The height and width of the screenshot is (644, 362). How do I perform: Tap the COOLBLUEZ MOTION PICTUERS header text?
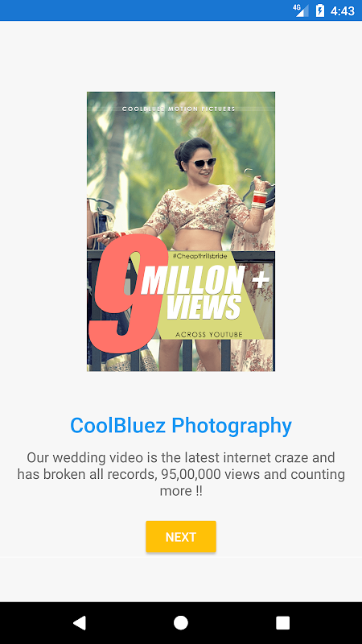pyautogui.click(x=179, y=109)
